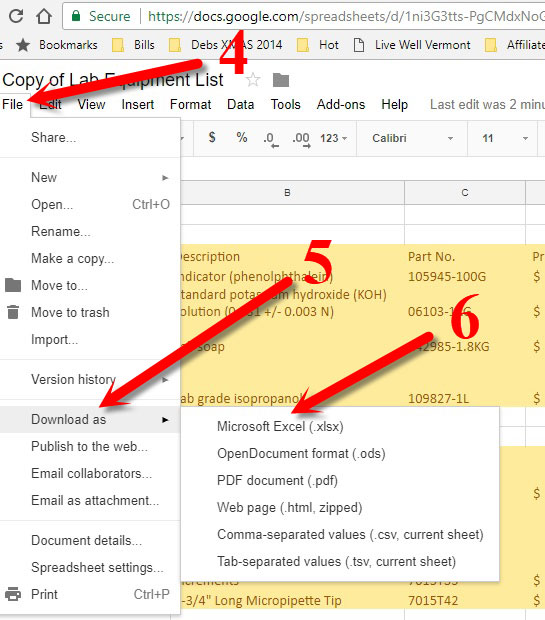Download as Tab-separated values (.tsv)
The height and width of the screenshot is (620, 545).
340,561
